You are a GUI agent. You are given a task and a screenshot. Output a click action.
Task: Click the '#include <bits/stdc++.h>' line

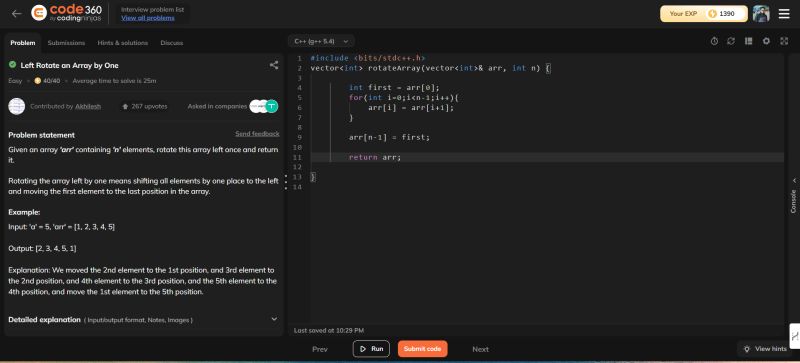[x=367, y=58]
